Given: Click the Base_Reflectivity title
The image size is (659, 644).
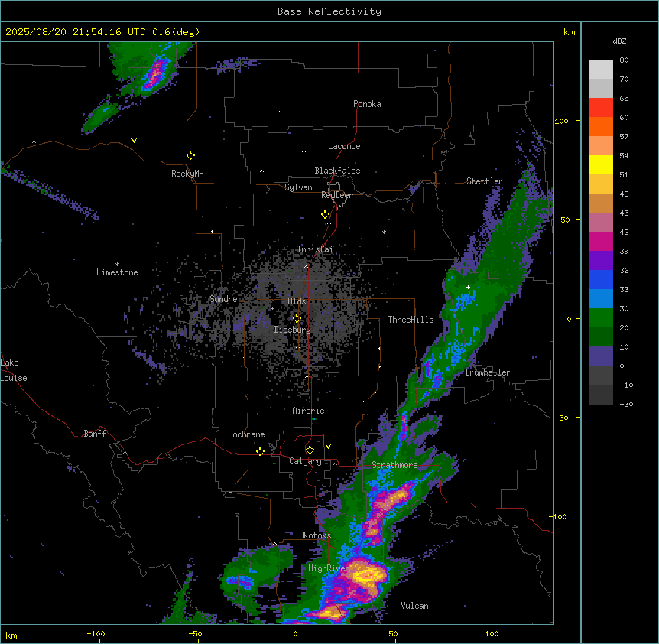Looking at the screenshot, I should pyautogui.click(x=329, y=11).
